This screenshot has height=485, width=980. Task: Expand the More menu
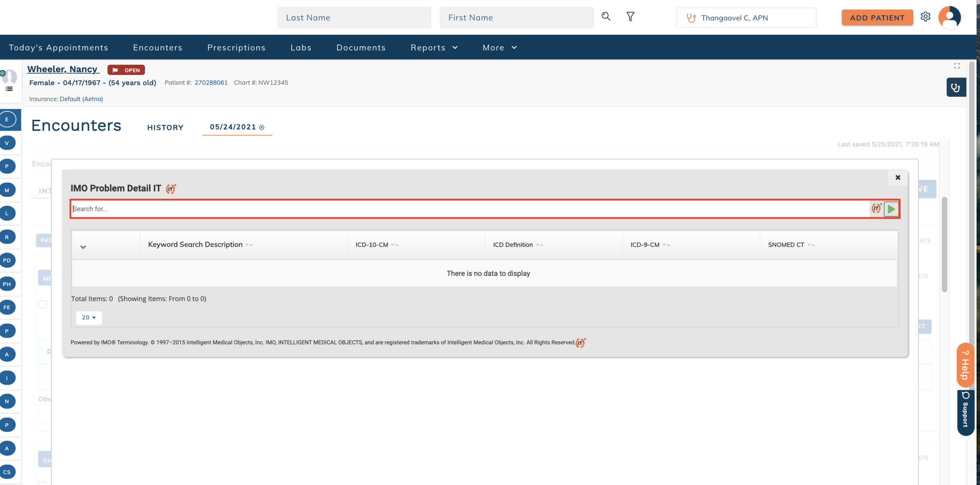tap(499, 47)
